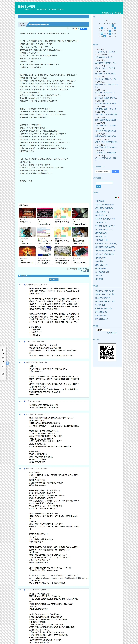
Task: Collapse all article categories with red icon
Action: (118, 197)
